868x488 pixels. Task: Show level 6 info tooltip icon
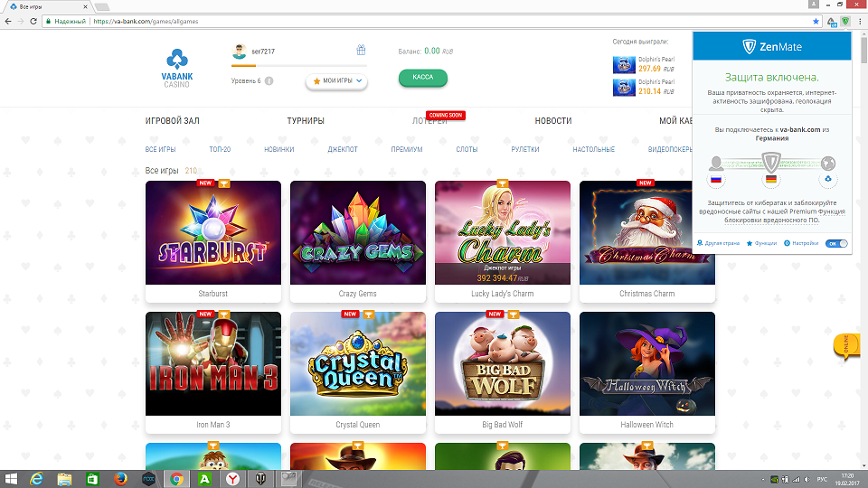coord(269,80)
